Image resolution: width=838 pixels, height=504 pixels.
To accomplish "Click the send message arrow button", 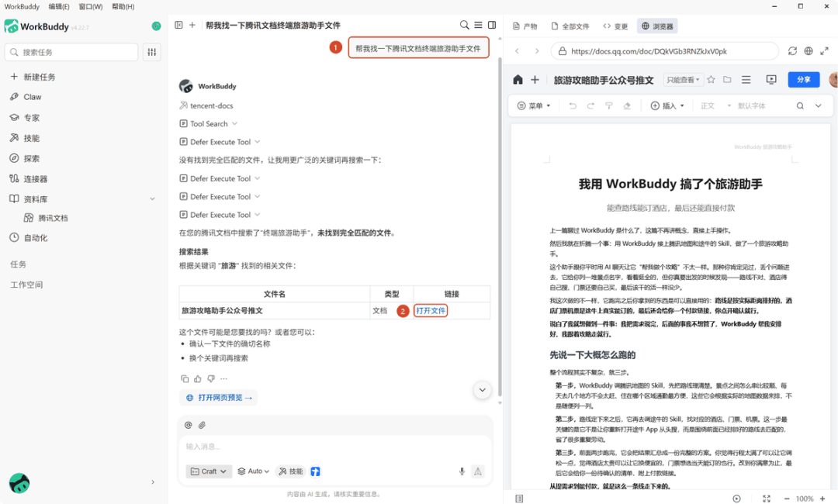I will [478, 471].
